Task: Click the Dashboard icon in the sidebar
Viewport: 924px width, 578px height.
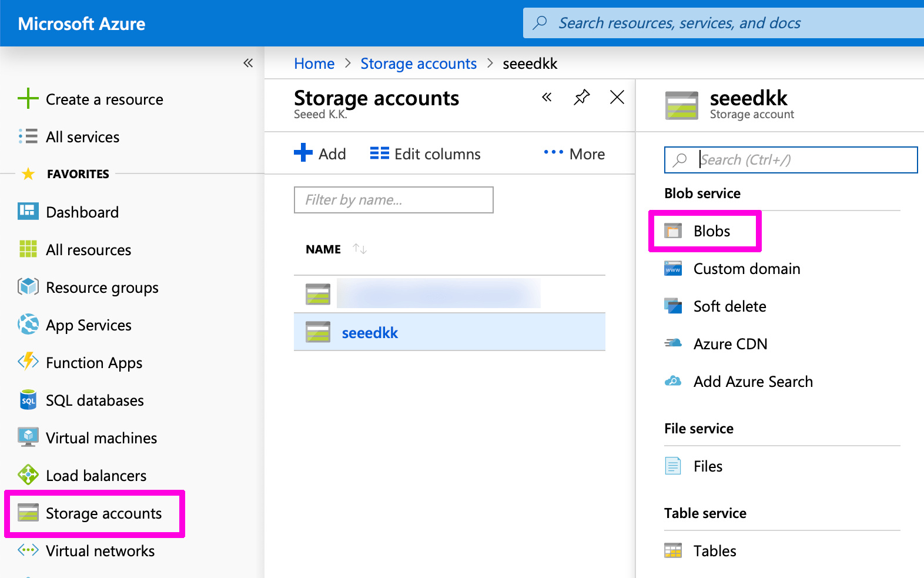Action: click(x=28, y=211)
